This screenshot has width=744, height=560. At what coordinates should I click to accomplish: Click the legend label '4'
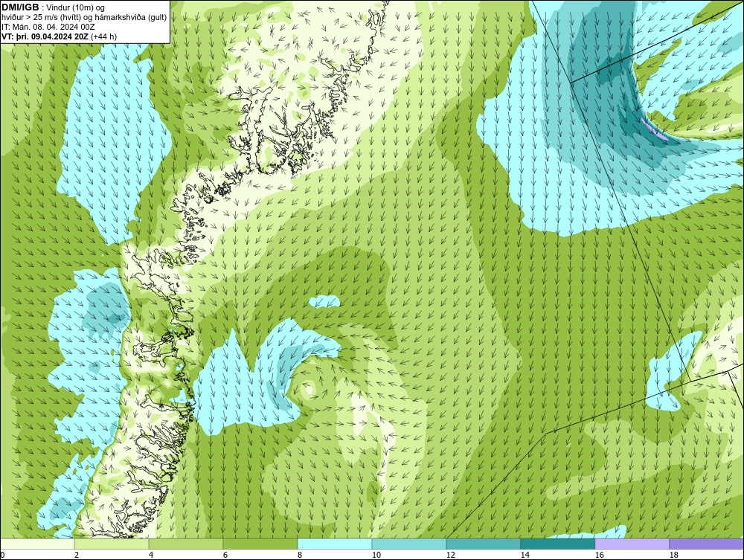[x=151, y=555]
